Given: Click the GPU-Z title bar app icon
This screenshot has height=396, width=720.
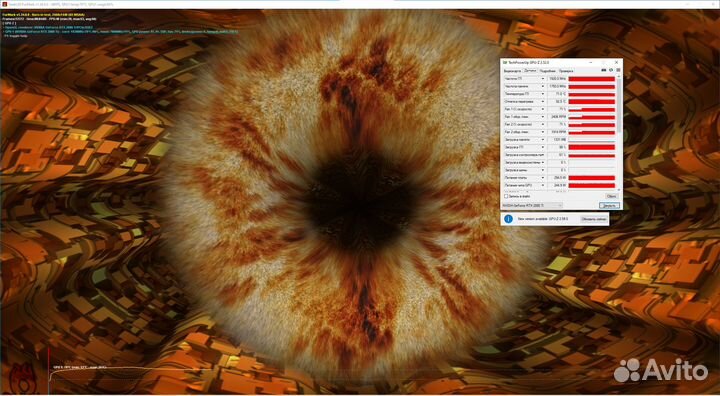Looking at the screenshot, I should (x=505, y=62).
